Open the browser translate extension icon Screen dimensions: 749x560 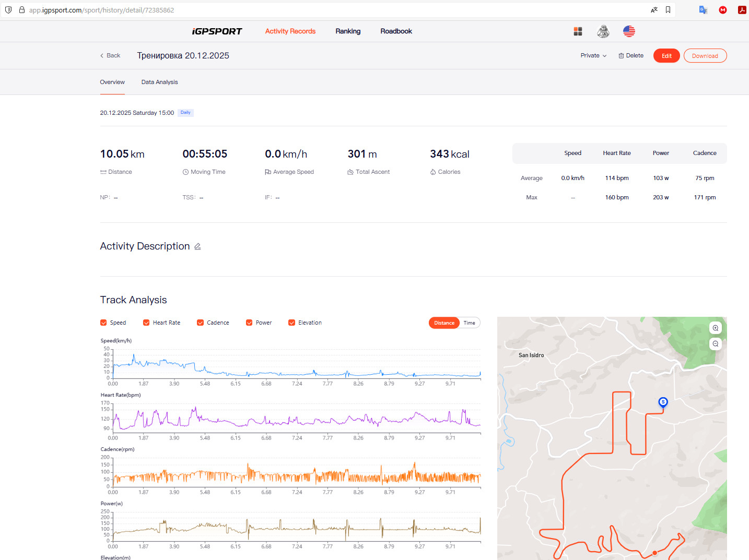pyautogui.click(x=703, y=10)
